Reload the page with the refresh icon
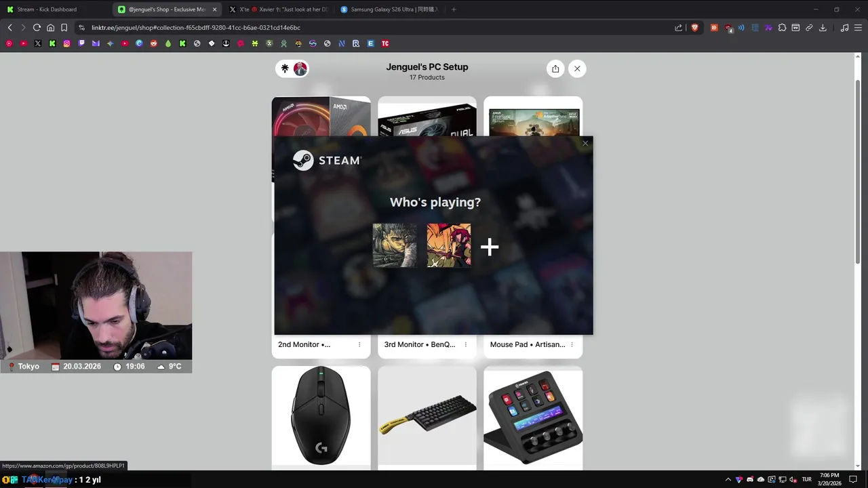Screen dimensions: 868x488 [x=37, y=28]
